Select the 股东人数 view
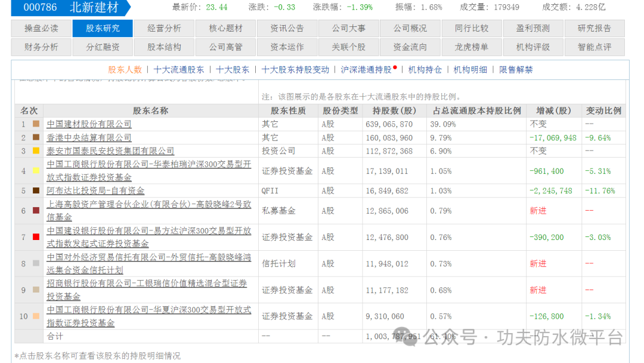The image size is (644, 363). tap(122, 69)
